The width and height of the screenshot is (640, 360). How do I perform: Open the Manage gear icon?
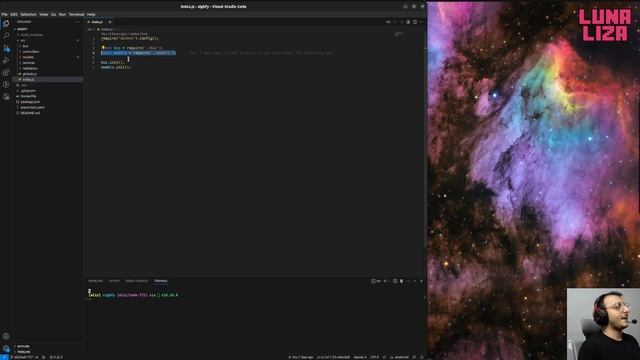pos(6,349)
